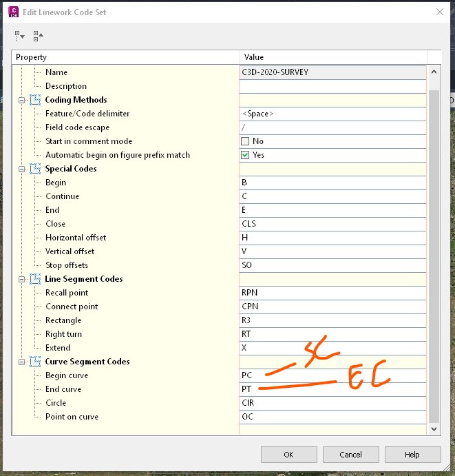The width and height of the screenshot is (455, 476).
Task: Click the Special Codes category icon
Action: pos(35,169)
